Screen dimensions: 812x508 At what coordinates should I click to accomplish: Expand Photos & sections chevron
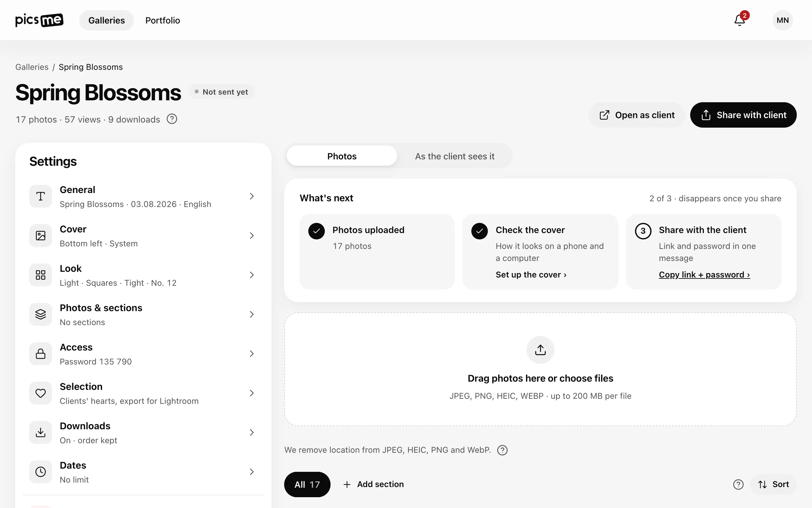(252, 314)
